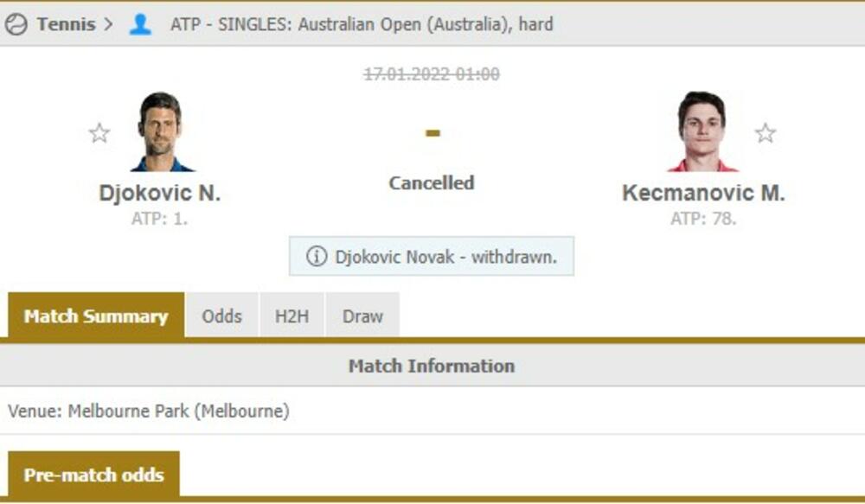Toggle favorite star beside Kecmanovic M.
This screenshot has height=504, width=865.
(766, 133)
